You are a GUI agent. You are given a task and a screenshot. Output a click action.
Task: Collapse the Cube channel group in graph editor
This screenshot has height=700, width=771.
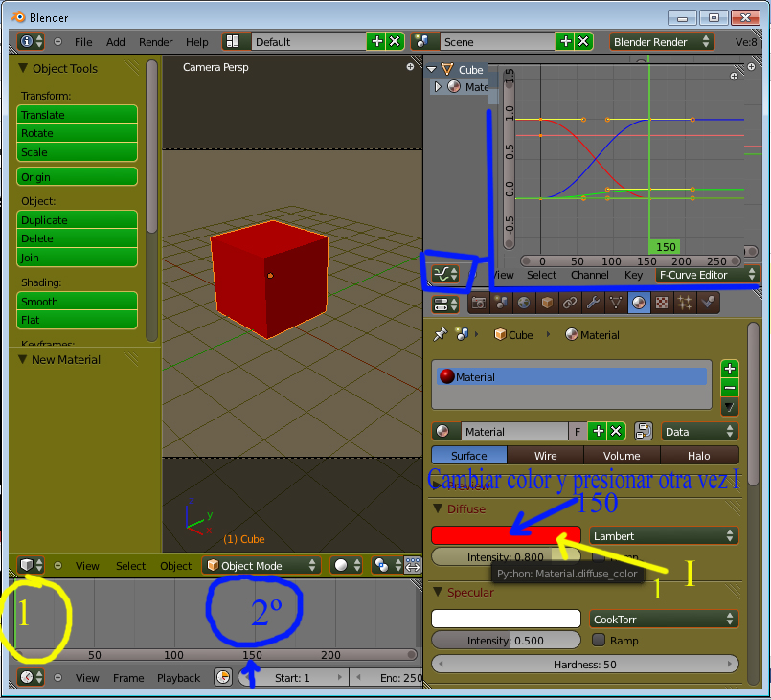point(432,69)
